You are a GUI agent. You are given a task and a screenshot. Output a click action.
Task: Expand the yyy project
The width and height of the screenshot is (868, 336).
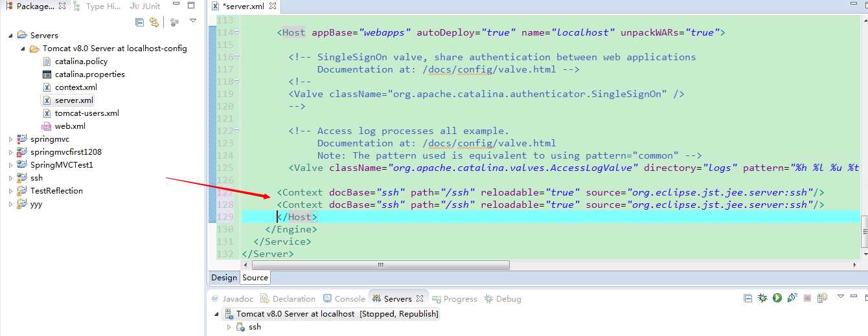coord(10,204)
